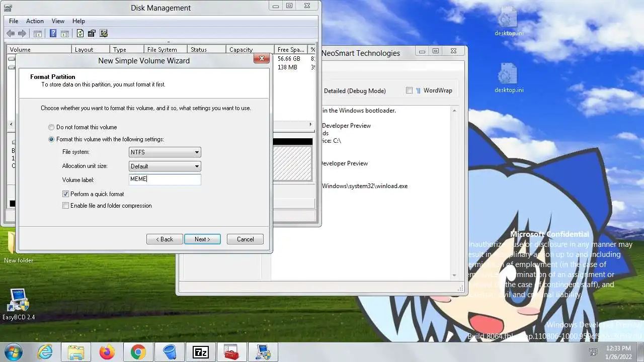Click the left arrow of volume list scrollbar
Screen dimensions: 644x362
[x=11, y=124]
